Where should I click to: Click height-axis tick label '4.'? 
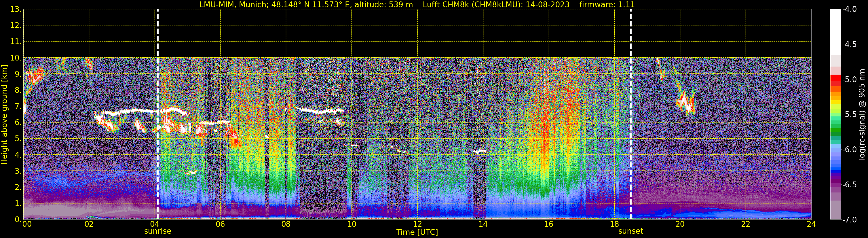click(x=18, y=155)
